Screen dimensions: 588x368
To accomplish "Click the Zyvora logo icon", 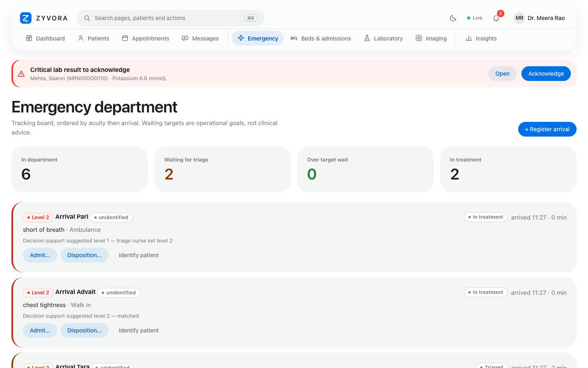I will pos(26,18).
